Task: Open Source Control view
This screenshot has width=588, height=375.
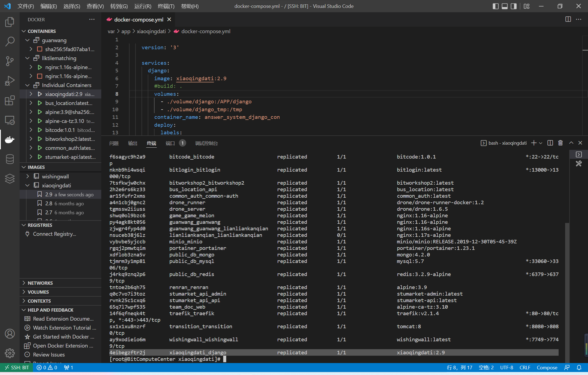Action: (x=10, y=61)
